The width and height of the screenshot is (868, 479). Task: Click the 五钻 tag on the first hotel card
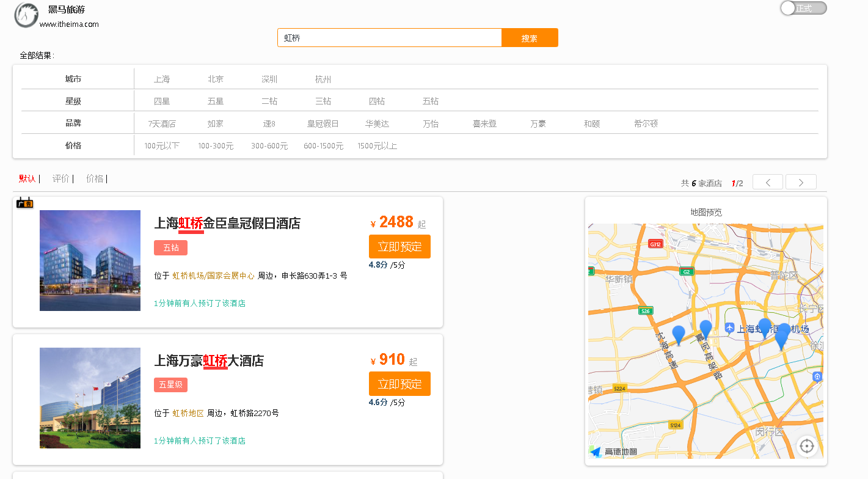[x=170, y=247]
